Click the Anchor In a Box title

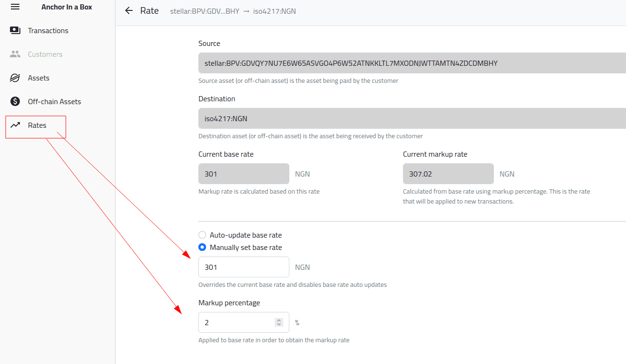[x=67, y=7]
